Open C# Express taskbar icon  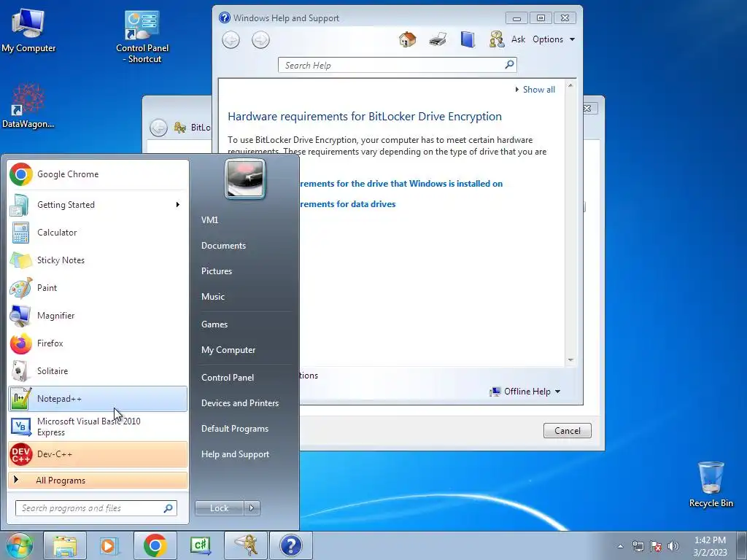tap(200, 545)
